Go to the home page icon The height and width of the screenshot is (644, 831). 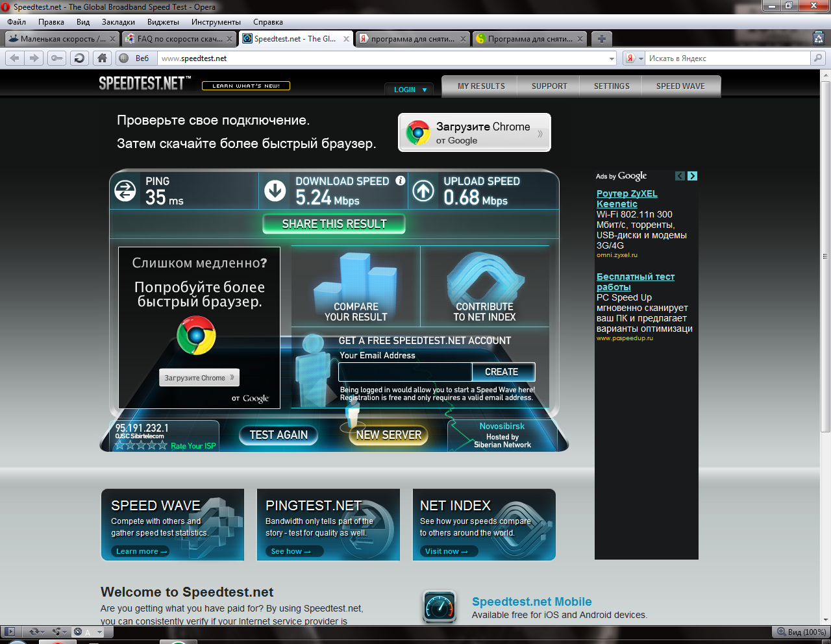pyautogui.click(x=102, y=58)
